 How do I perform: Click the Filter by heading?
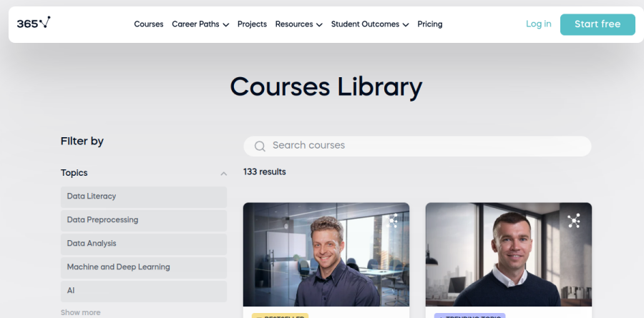82,141
